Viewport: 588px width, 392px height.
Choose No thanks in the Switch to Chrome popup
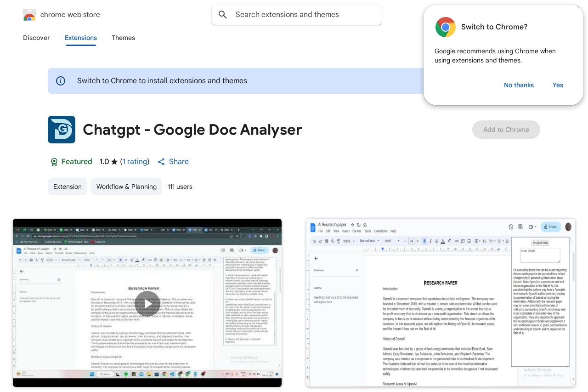pyautogui.click(x=519, y=85)
